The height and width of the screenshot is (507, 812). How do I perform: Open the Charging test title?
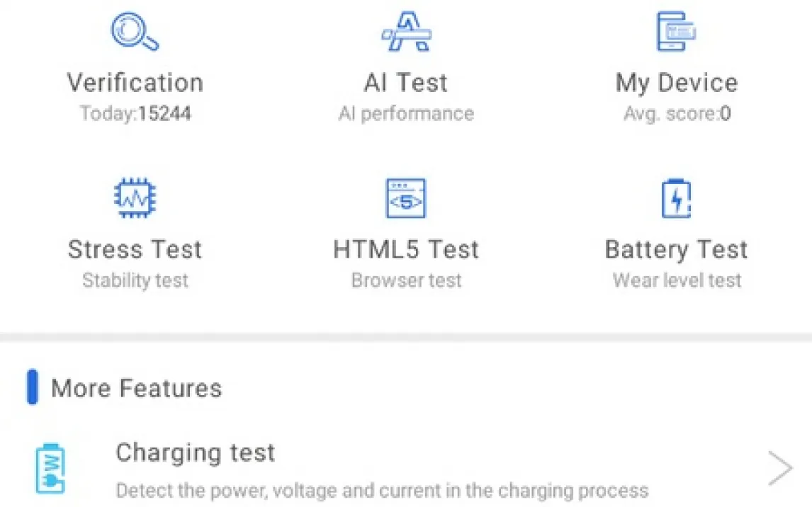196,452
